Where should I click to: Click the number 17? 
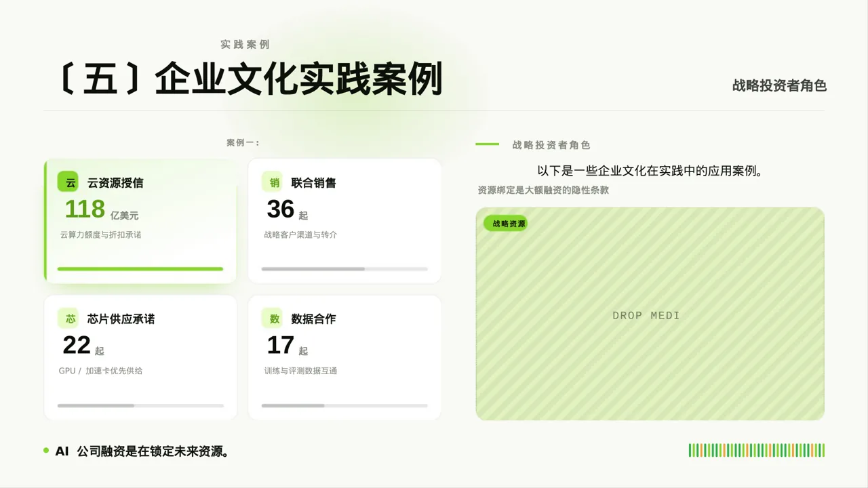(281, 346)
